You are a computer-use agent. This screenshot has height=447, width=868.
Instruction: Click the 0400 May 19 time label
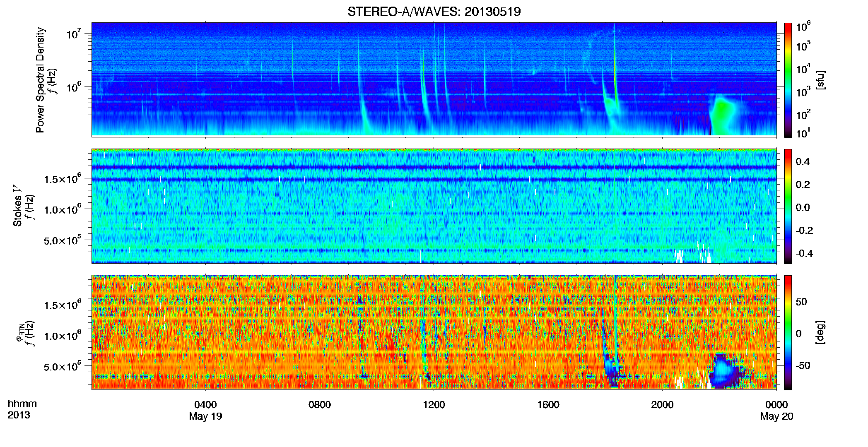click(x=205, y=410)
